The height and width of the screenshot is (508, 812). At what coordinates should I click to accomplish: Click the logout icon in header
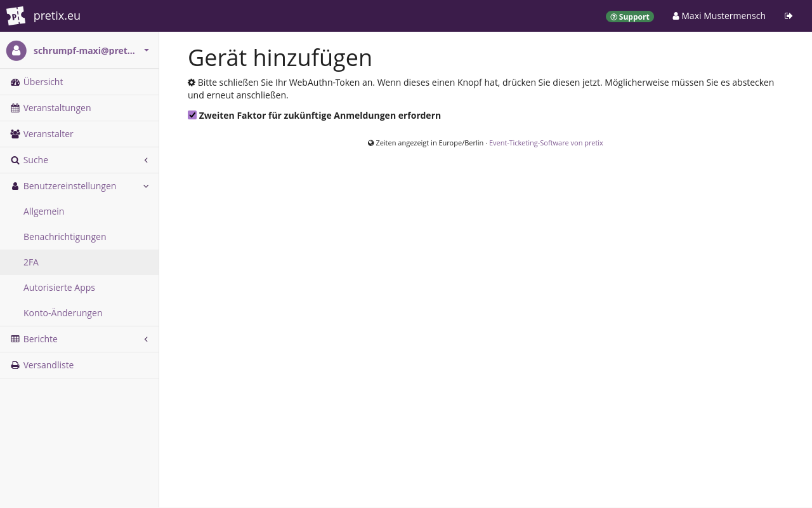coord(789,16)
